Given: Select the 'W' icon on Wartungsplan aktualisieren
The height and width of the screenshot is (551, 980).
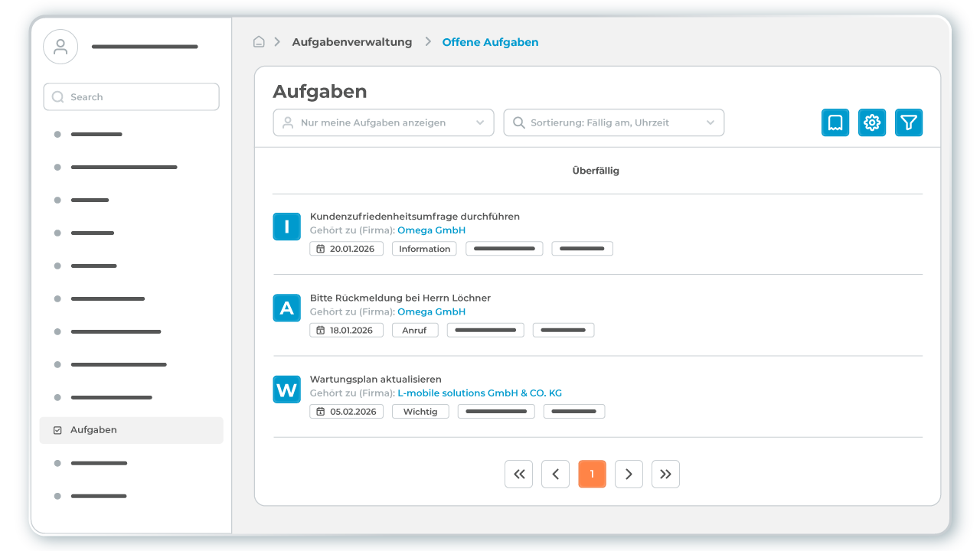Looking at the screenshot, I should [x=286, y=389].
